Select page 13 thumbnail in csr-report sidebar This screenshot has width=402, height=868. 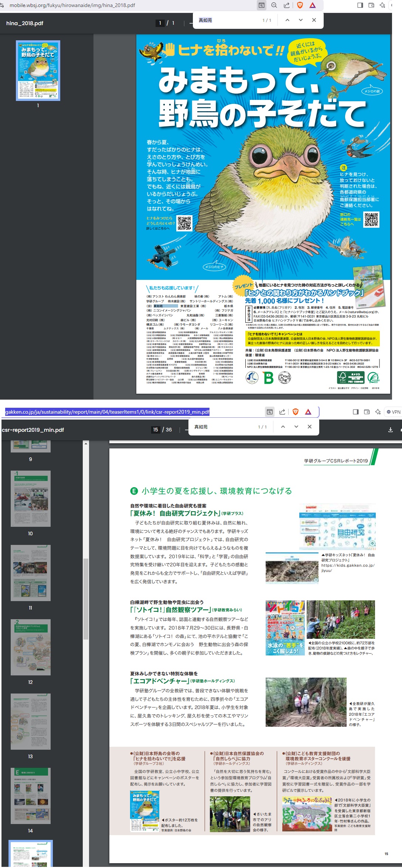tap(31, 722)
